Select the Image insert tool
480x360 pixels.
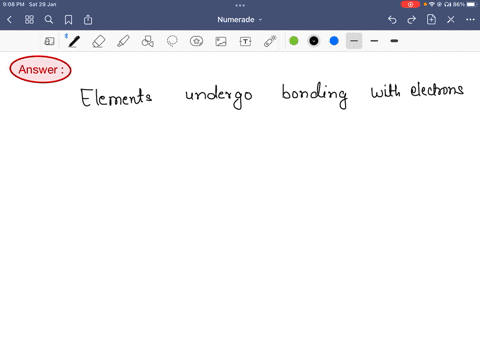(x=221, y=41)
